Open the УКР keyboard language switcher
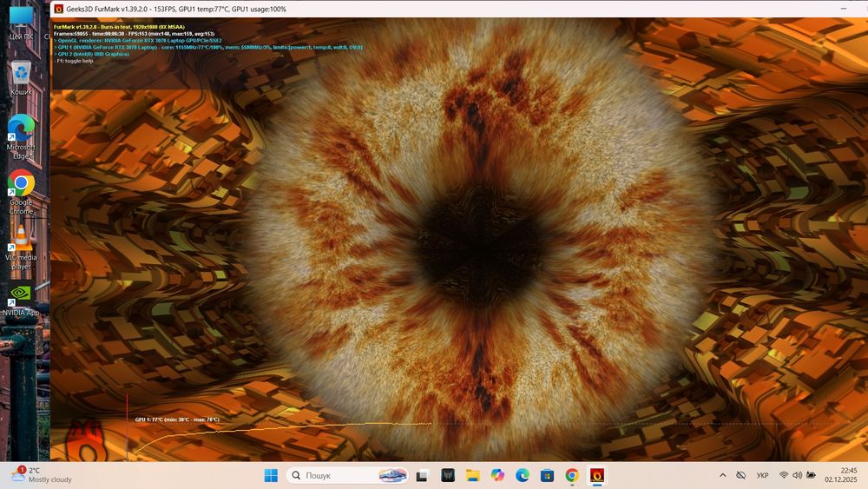The width and height of the screenshot is (868, 489). tap(762, 475)
